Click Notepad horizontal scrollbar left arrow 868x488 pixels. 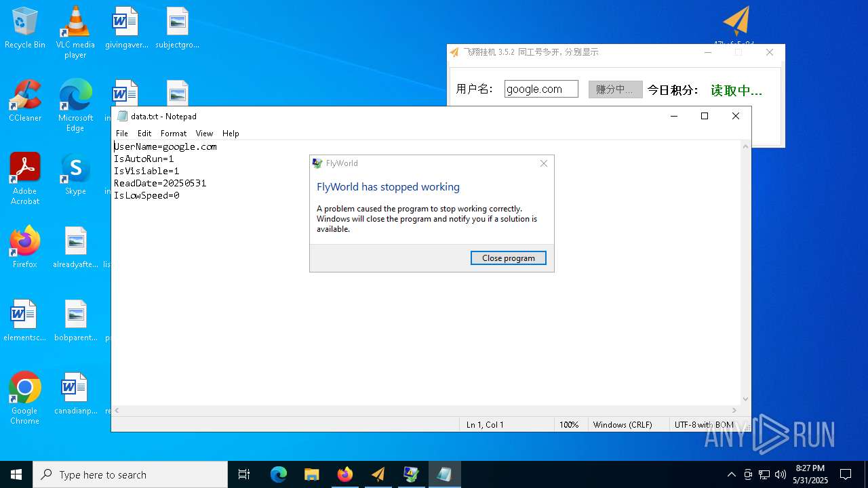point(117,411)
